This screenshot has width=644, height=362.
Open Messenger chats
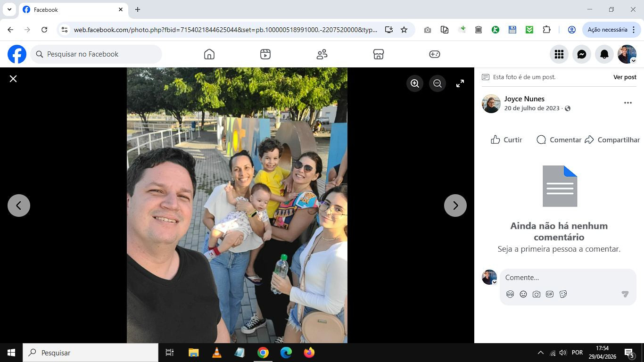pyautogui.click(x=582, y=54)
